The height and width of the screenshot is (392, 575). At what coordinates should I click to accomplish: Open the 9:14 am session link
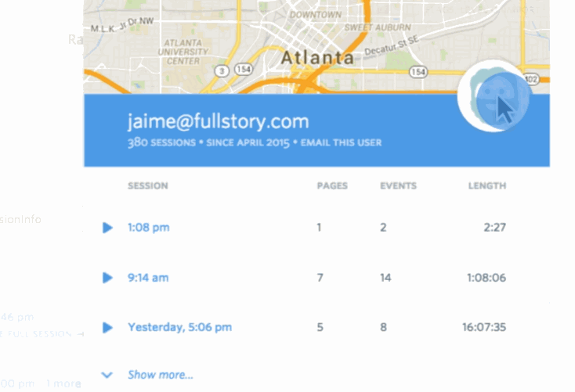pyautogui.click(x=148, y=278)
